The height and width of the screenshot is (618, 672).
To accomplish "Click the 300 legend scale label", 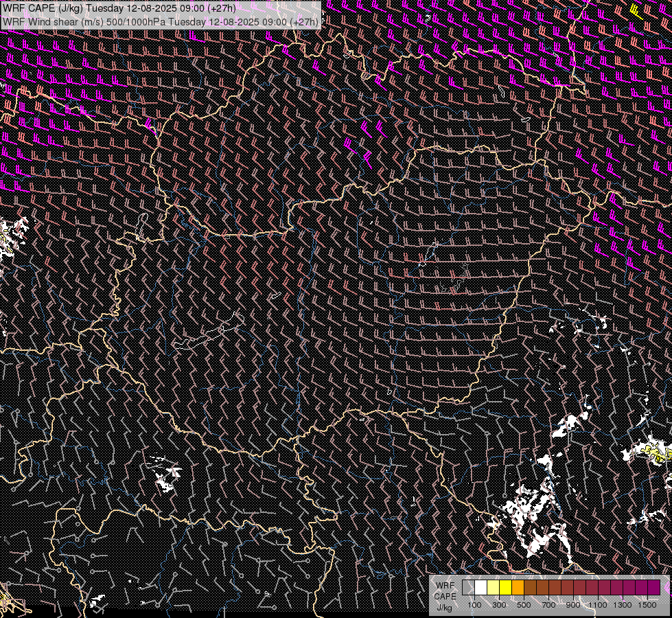I will tap(499, 605).
